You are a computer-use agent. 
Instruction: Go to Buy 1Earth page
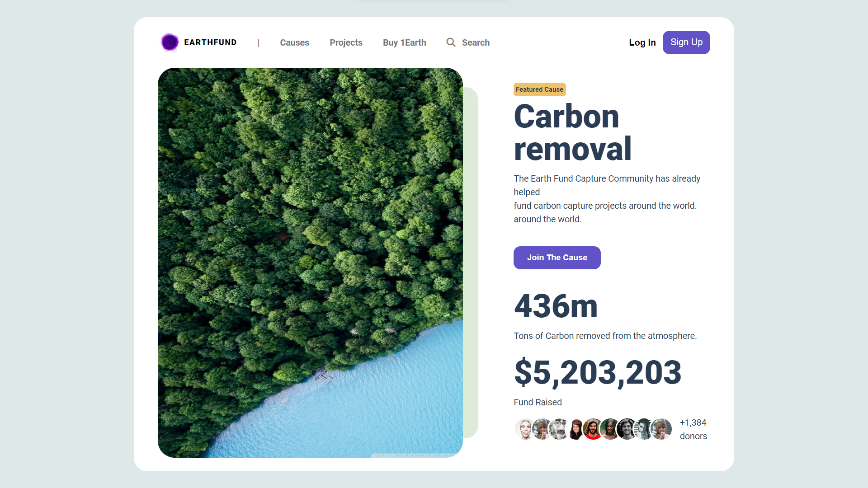(x=404, y=42)
